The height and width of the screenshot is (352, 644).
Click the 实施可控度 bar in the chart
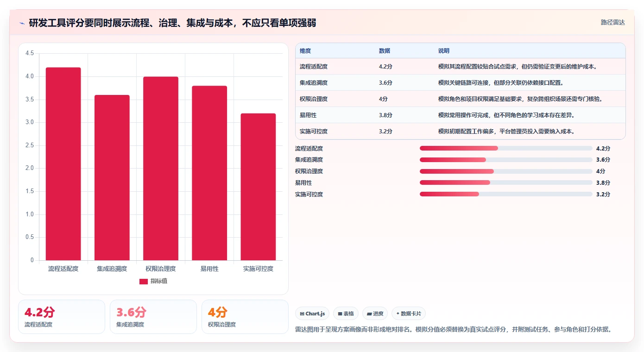point(258,187)
